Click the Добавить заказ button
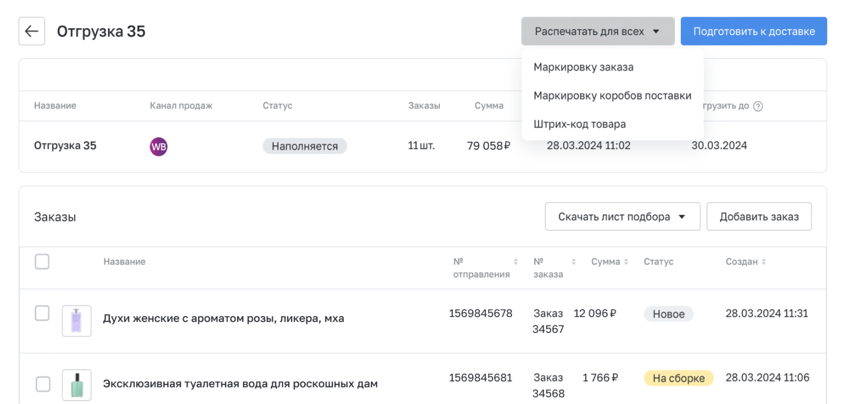 point(758,217)
